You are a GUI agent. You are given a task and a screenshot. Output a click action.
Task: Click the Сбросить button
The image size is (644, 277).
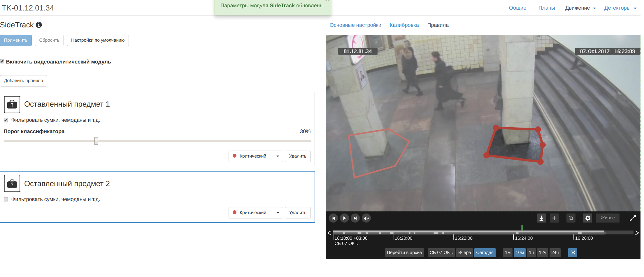coord(49,40)
